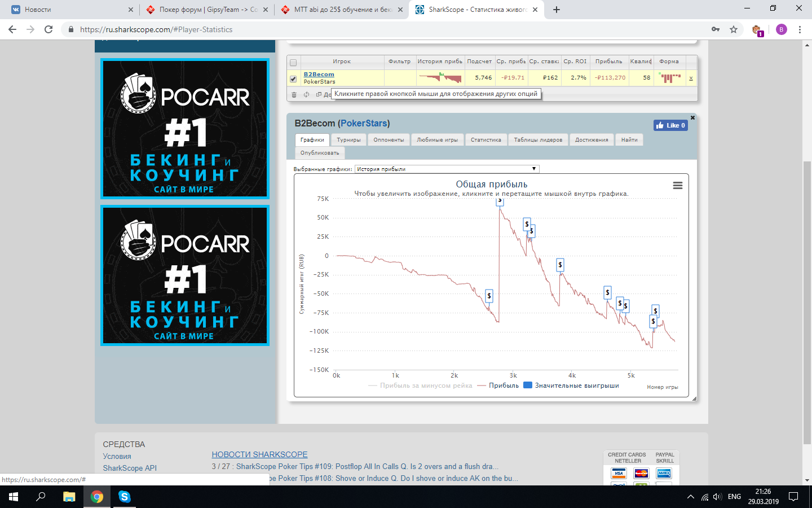
Task: Click the browser back arrow
Action: (x=12, y=29)
